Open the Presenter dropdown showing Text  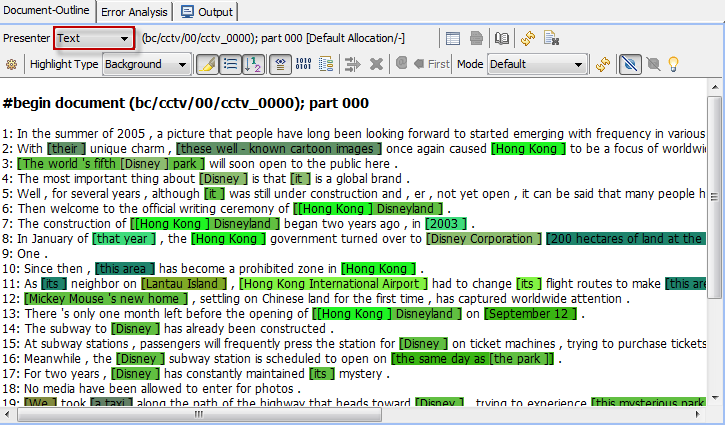[x=94, y=38]
